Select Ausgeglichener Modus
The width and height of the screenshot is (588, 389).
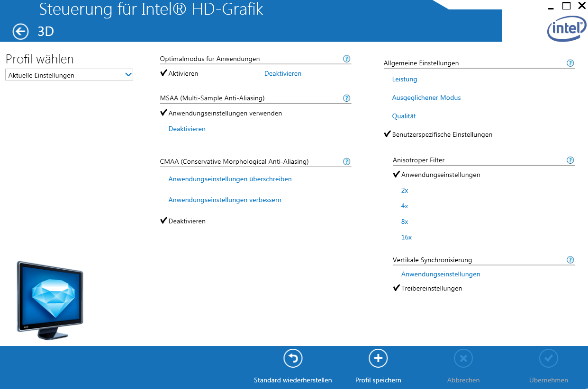point(426,97)
